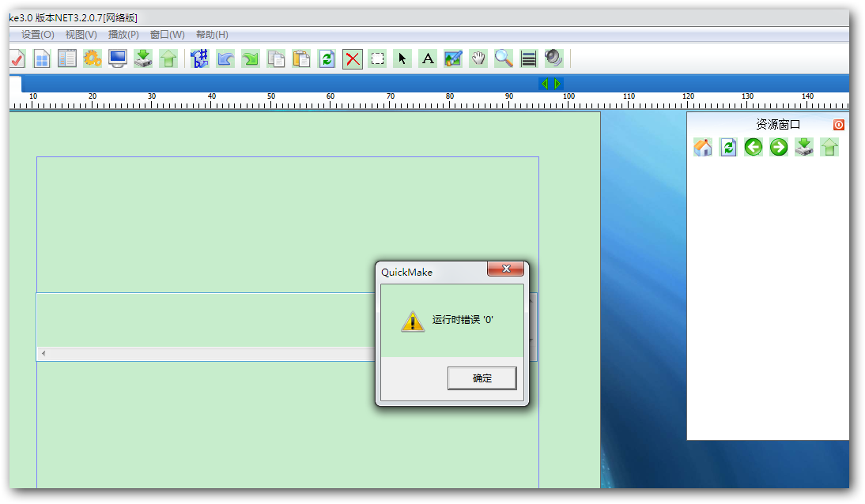
Task: Open the 播放(P) menu
Action: tap(123, 35)
